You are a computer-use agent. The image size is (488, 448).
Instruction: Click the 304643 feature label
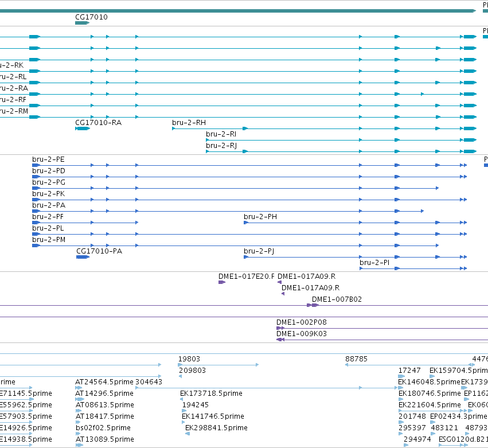tap(149, 382)
